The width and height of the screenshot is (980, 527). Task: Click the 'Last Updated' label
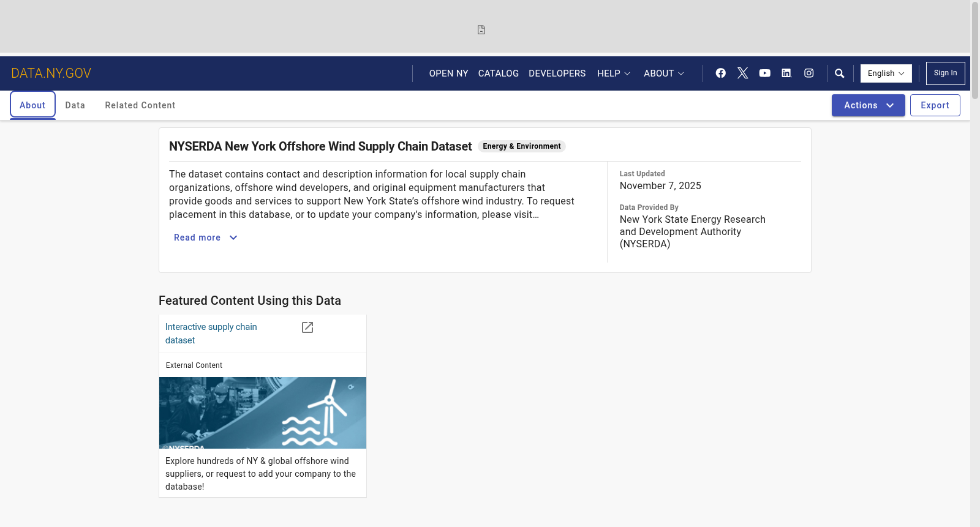[642, 174]
